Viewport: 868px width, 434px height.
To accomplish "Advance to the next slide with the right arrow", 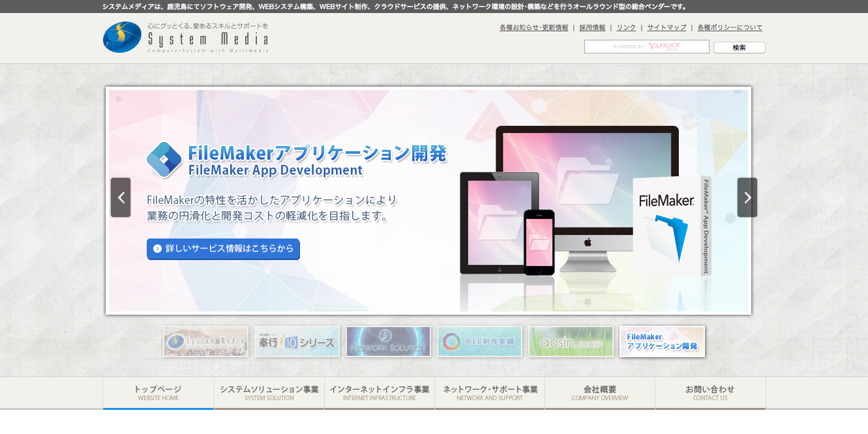I will coord(747,197).
